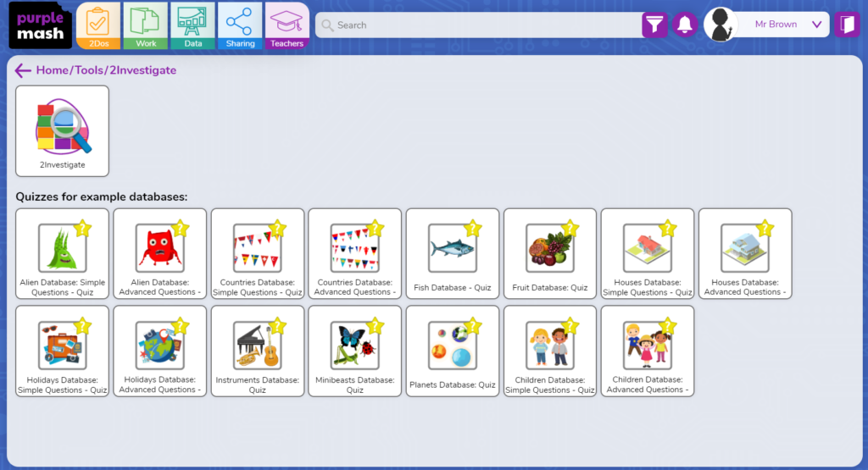This screenshot has width=868, height=470.
Task: Open Holidays Database: Advanced Questions quiz
Action: [159, 351]
